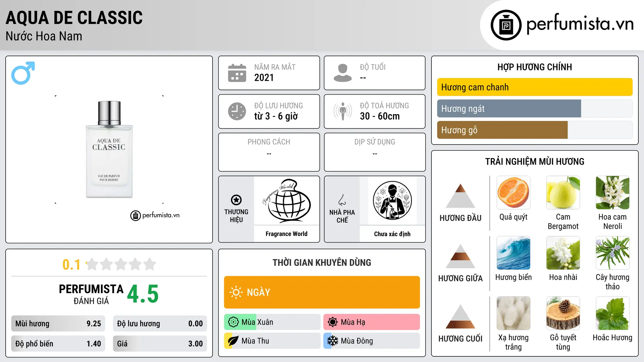Click the yellow Hương cam chanh accord bar
This screenshot has height=362, width=644.
tap(535, 87)
